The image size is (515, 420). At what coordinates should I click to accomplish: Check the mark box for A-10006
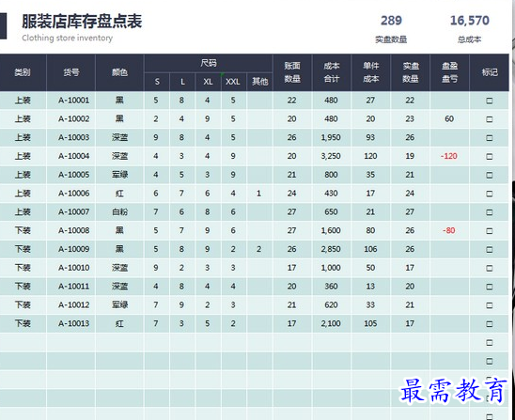tap(489, 194)
